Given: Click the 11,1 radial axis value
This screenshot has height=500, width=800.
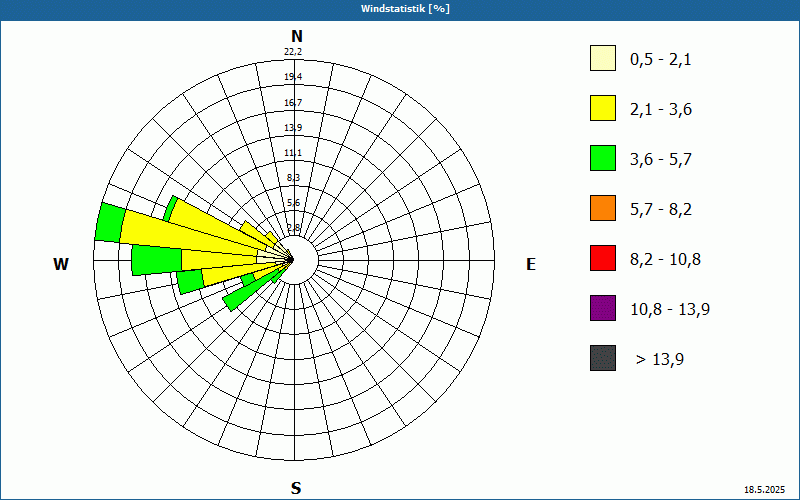Looking at the screenshot, I should pyautogui.click(x=293, y=153).
